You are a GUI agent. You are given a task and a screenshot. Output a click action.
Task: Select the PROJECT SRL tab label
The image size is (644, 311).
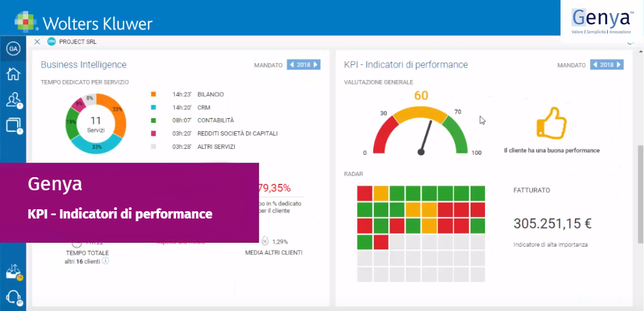78,42
